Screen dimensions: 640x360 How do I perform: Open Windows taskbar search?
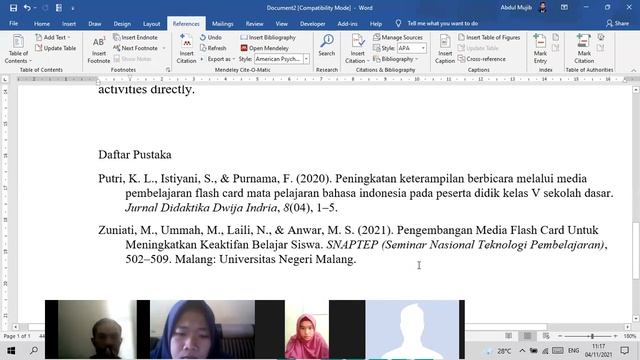pos(34,351)
